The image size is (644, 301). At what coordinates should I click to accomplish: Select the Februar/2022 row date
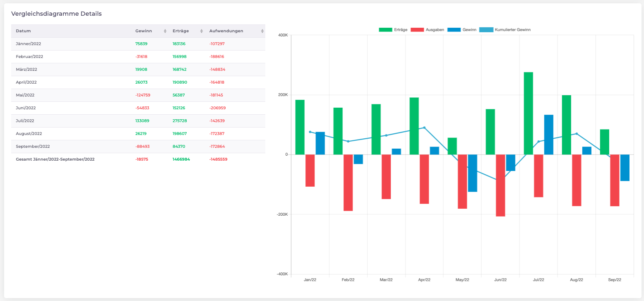(x=29, y=56)
